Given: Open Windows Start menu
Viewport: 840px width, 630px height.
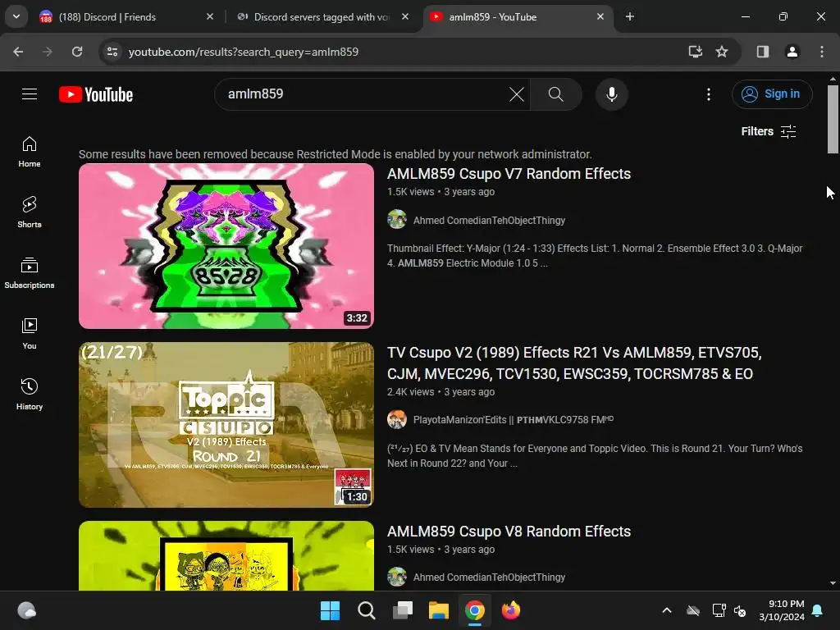Looking at the screenshot, I should point(330,610).
